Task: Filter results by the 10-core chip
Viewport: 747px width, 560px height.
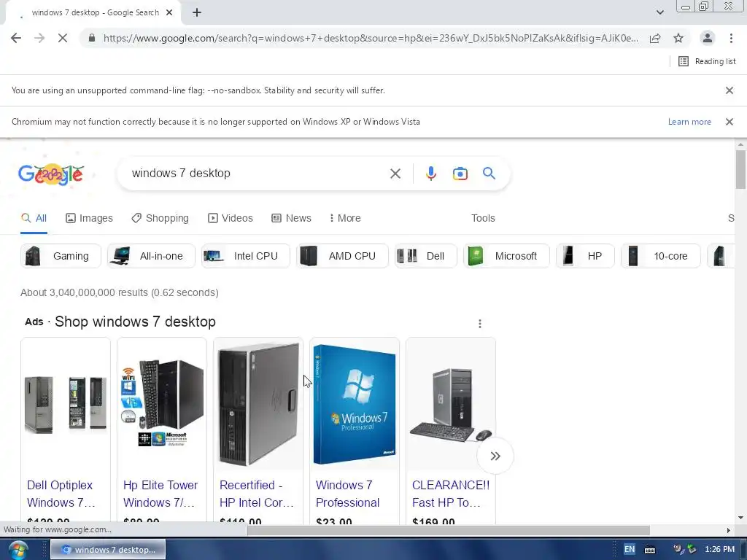Action: coord(661,256)
